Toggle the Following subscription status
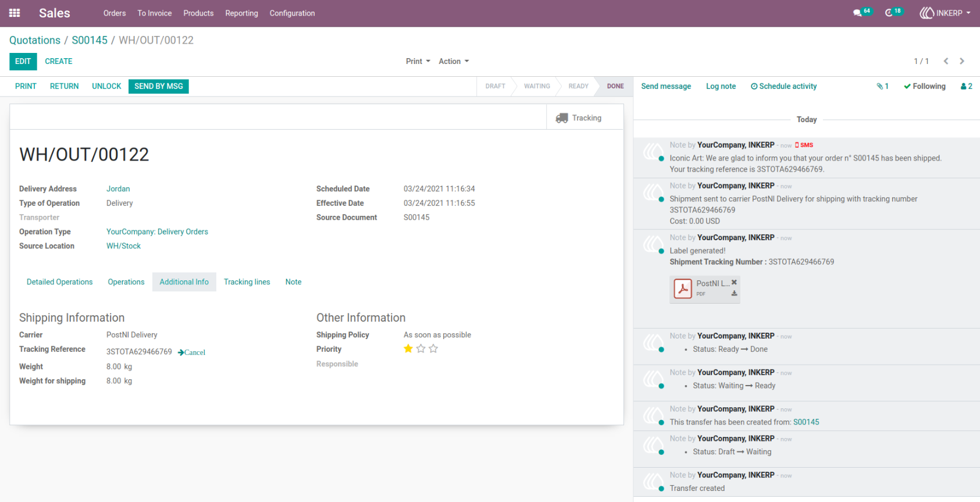This screenshot has height=502, width=980. click(925, 86)
